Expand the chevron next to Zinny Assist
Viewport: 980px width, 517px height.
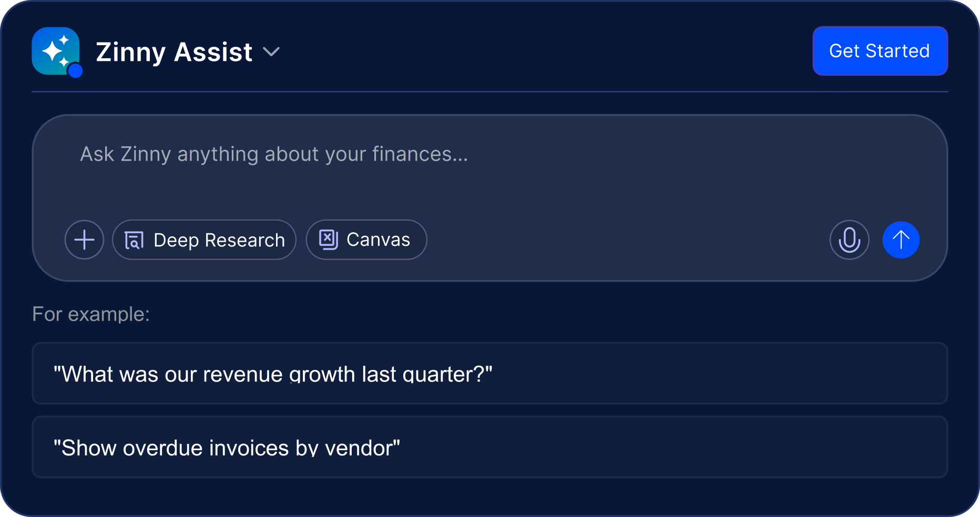[x=271, y=51]
